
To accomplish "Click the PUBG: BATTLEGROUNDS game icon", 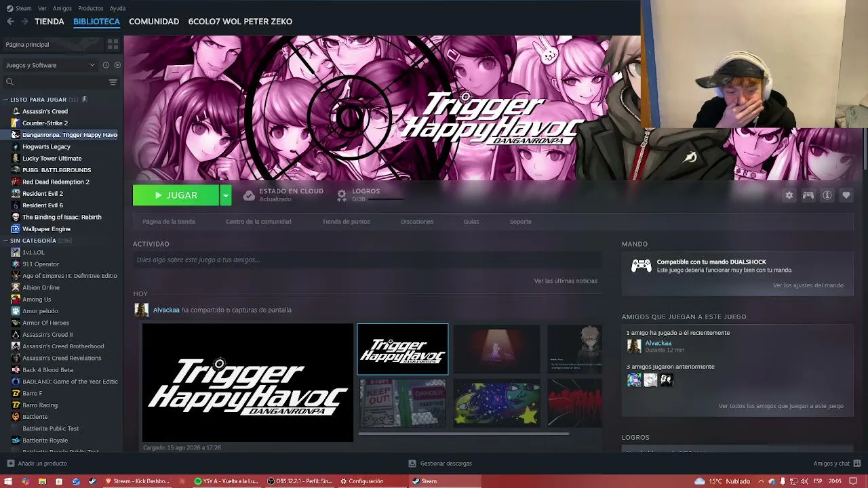I will [x=16, y=170].
